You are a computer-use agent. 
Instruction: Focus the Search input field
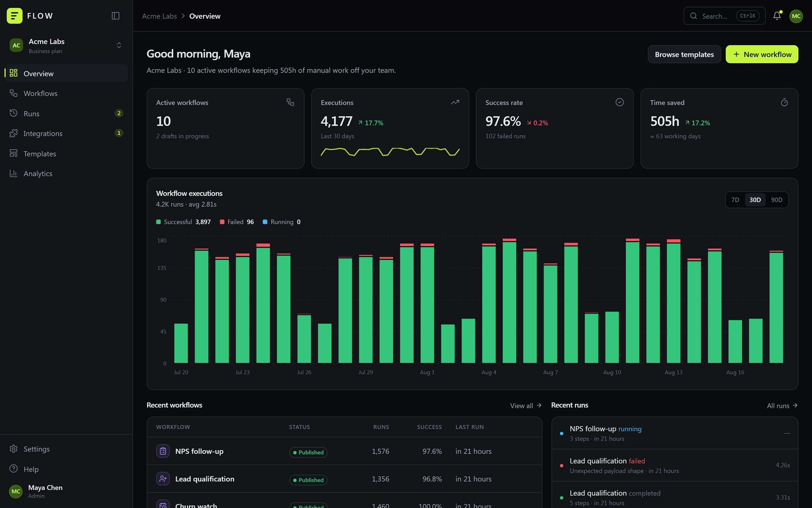pos(724,16)
